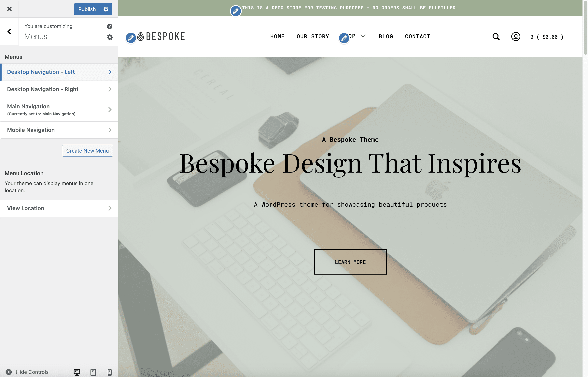The image size is (588, 377).
Task: Select HOME in the site navigation
Action: tap(277, 36)
